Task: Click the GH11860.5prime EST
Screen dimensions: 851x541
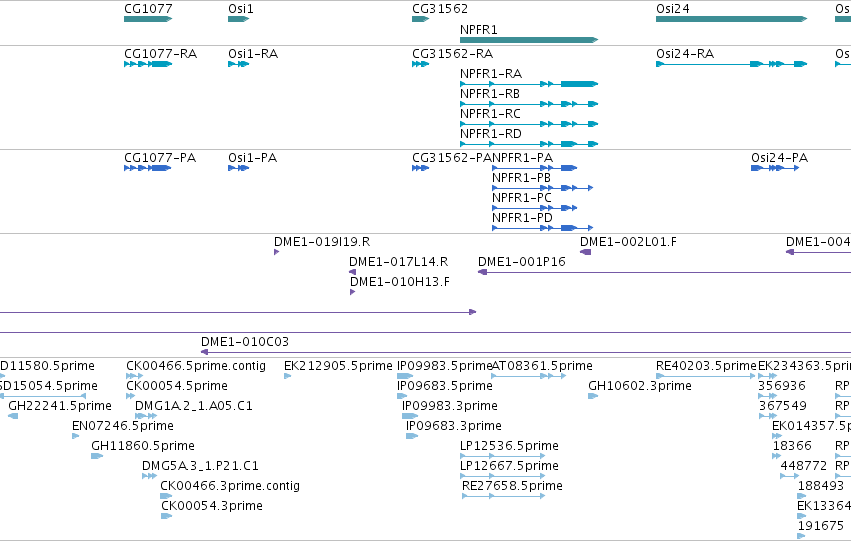Action: (x=97, y=456)
